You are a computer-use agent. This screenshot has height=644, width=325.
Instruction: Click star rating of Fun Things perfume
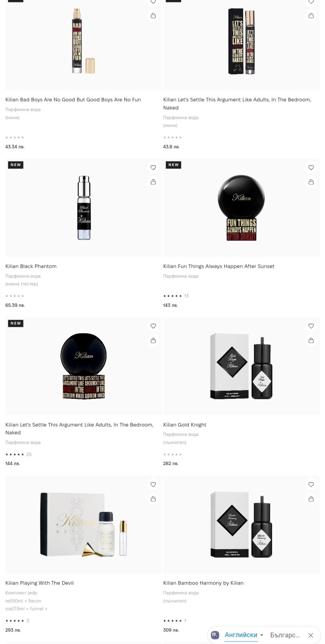click(172, 296)
